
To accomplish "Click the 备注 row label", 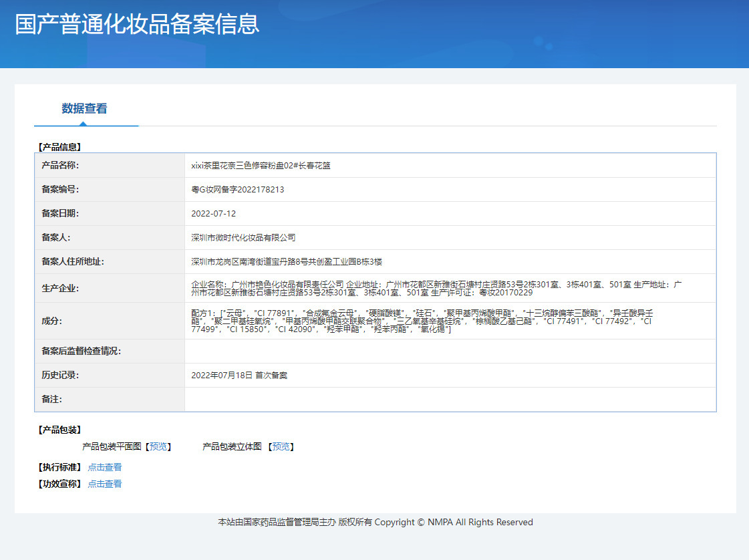I will 51,400.
